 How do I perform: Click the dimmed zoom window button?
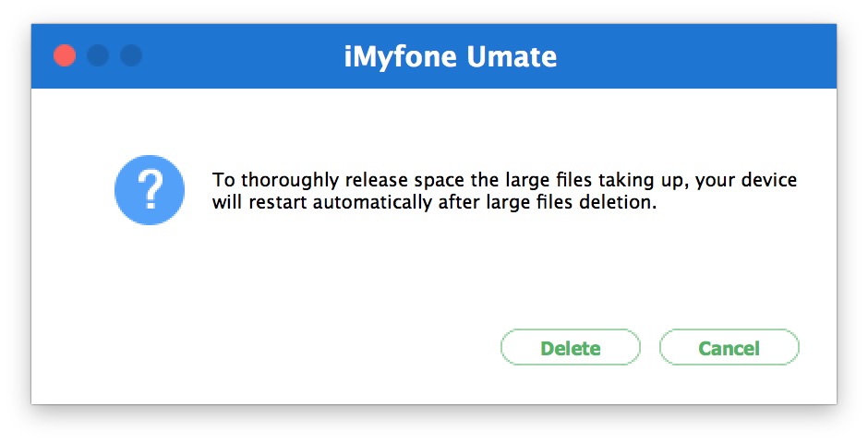[x=131, y=55]
